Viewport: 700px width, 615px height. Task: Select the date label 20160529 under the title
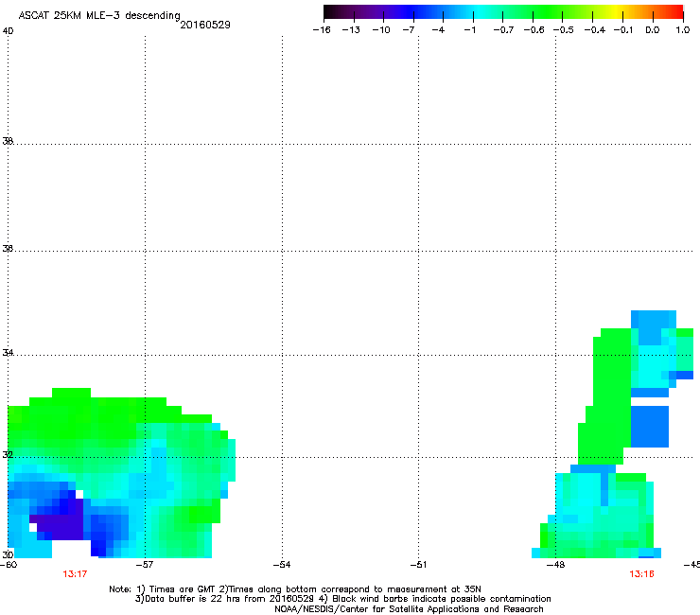pyautogui.click(x=205, y=25)
